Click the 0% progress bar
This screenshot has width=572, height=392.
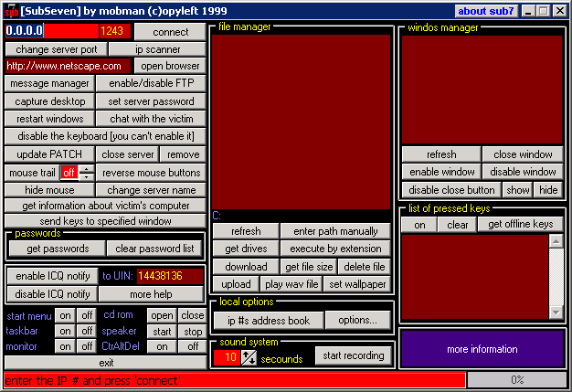[x=517, y=379]
